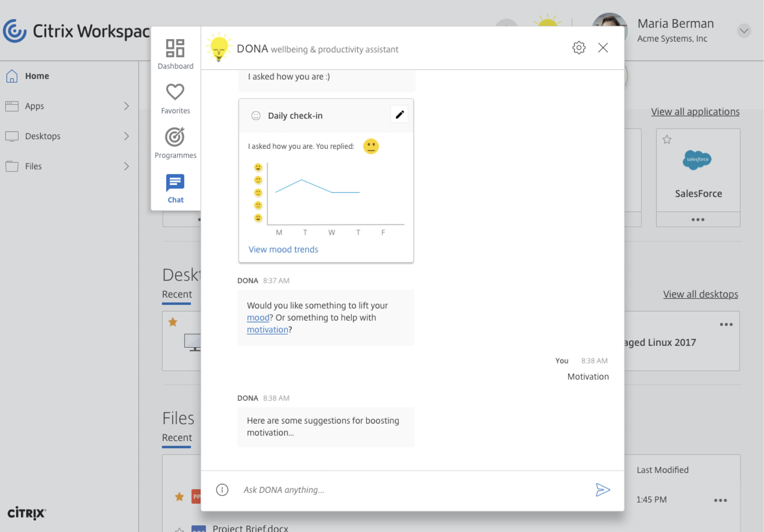Open Favorites in DONA sidebar

[x=175, y=99]
